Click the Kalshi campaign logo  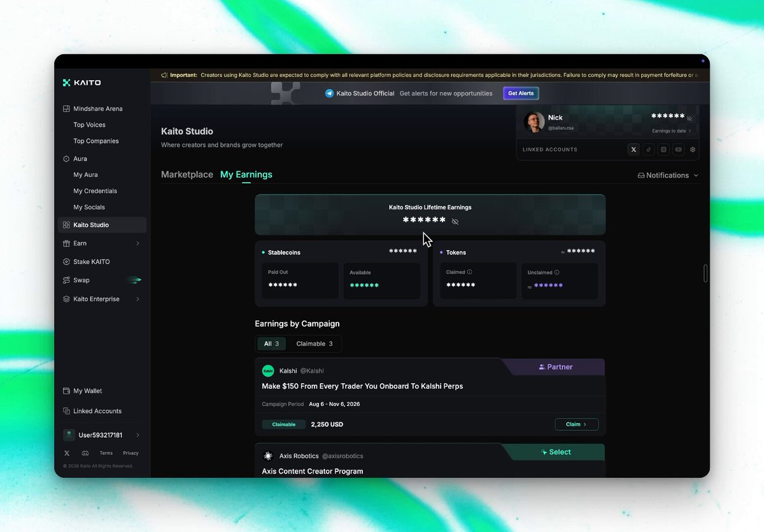pos(268,370)
